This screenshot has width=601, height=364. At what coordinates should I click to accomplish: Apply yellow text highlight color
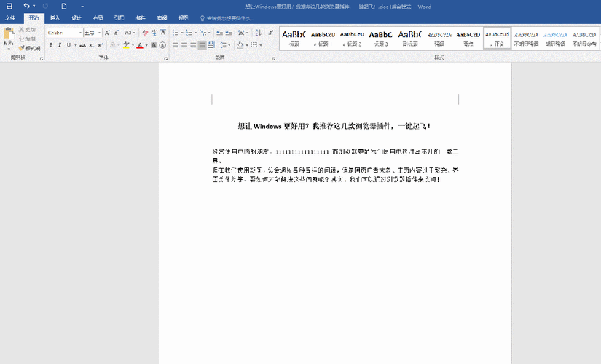click(x=126, y=45)
